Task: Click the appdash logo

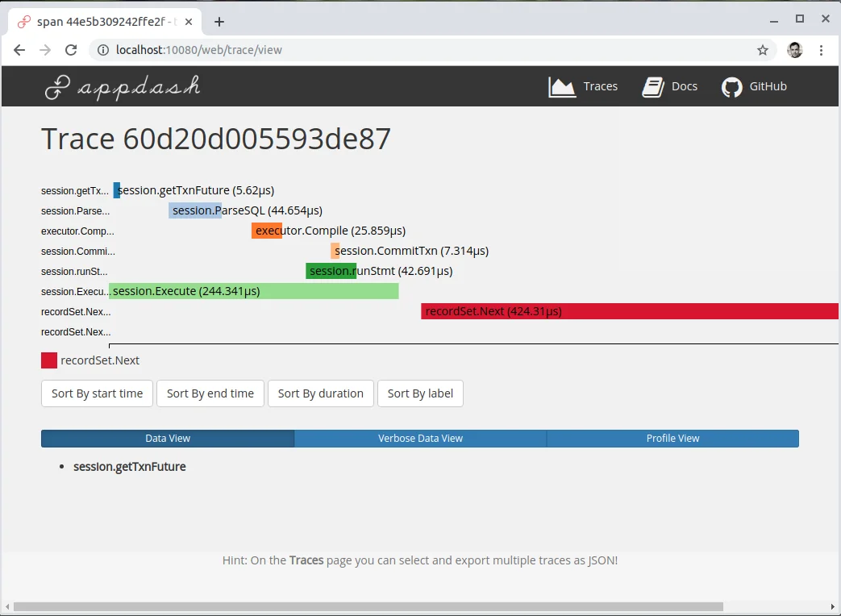Action: [122, 86]
